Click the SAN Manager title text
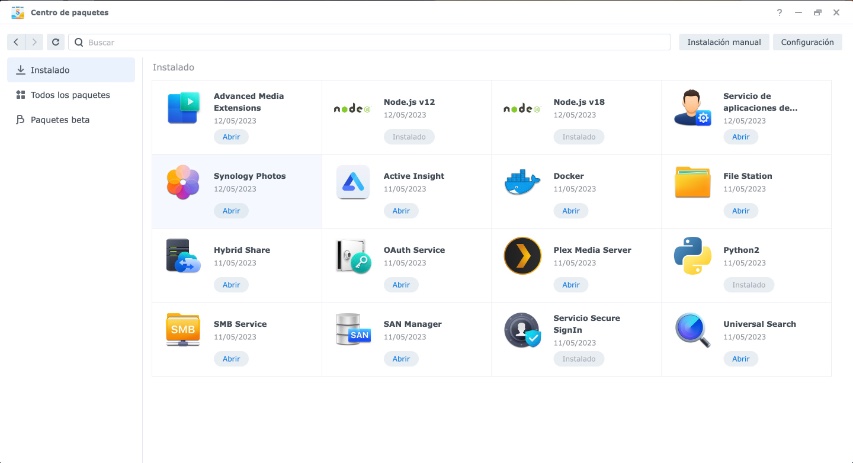Image resolution: width=853 pixels, height=463 pixels. pyautogui.click(x=412, y=324)
